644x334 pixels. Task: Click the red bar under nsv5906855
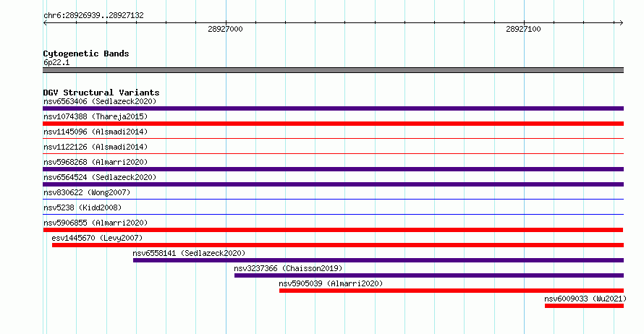[x=333, y=230]
